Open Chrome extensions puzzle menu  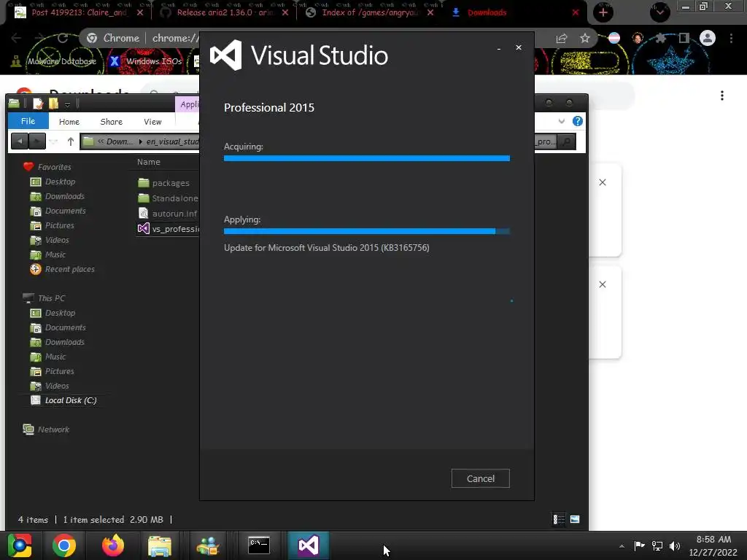(661, 38)
